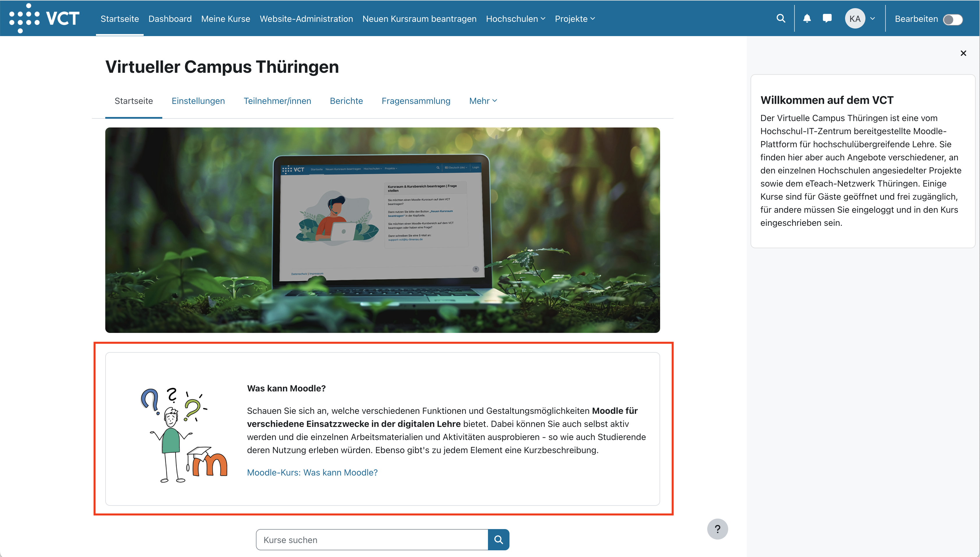Switch to the Dashboard menu item
Viewport: 980px width, 557px height.
pyautogui.click(x=170, y=18)
